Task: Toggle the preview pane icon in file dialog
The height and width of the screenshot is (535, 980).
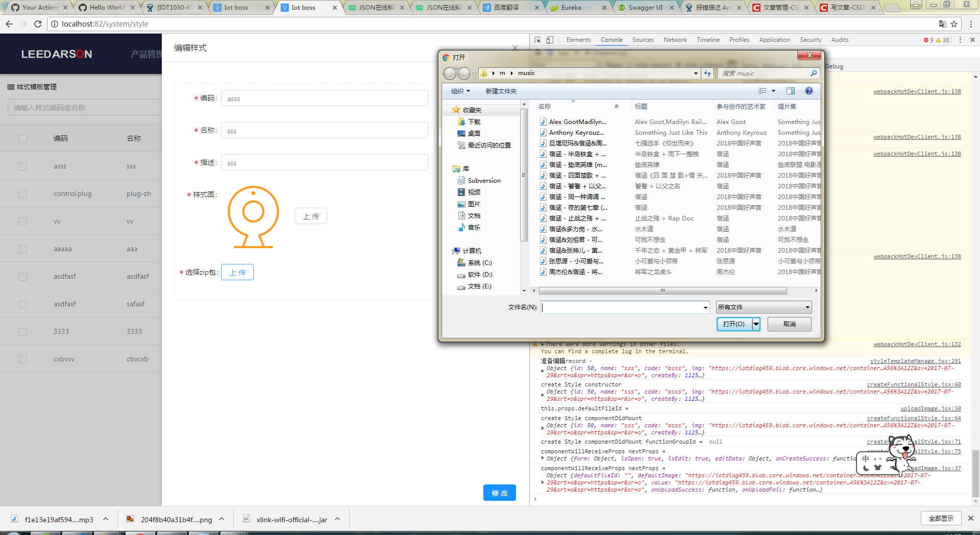Action: coord(790,91)
